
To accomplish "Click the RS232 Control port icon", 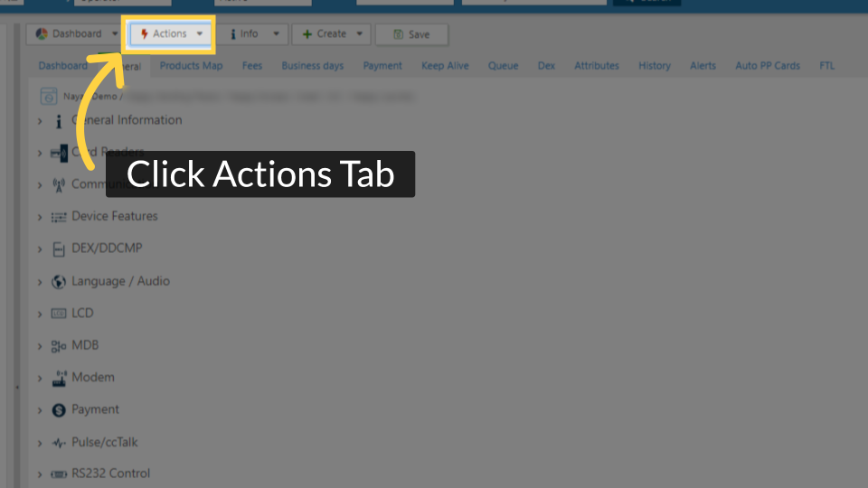I will 59,474.
